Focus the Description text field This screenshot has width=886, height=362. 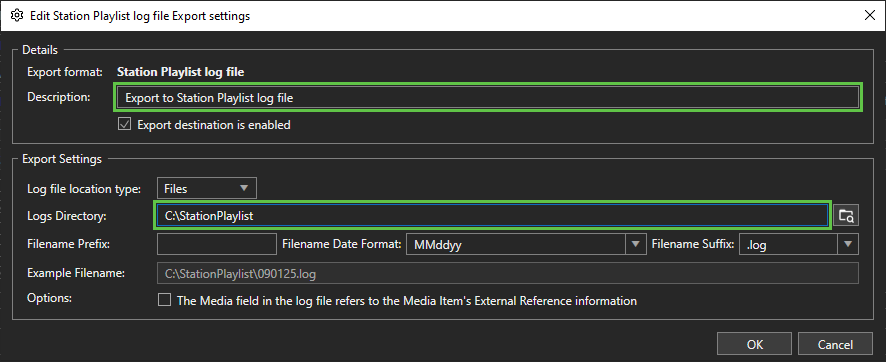(488, 98)
